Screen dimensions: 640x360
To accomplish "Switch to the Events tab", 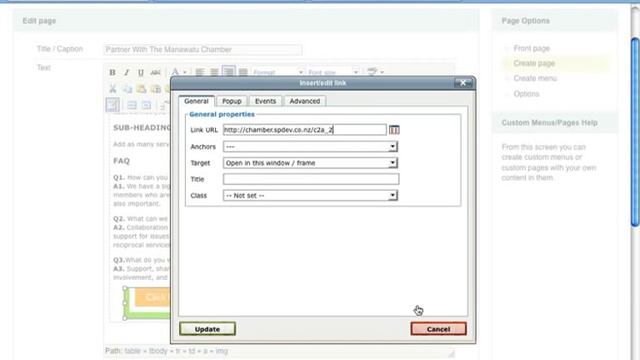I will [x=265, y=101].
